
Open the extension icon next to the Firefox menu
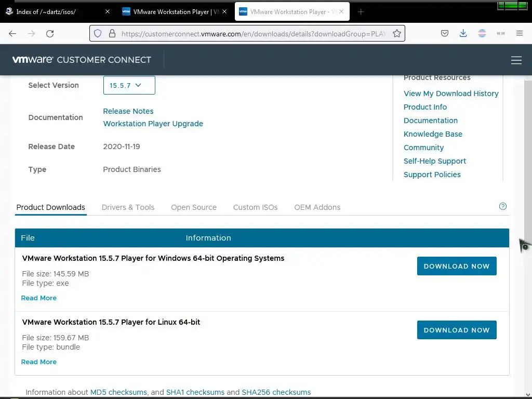click(501, 33)
